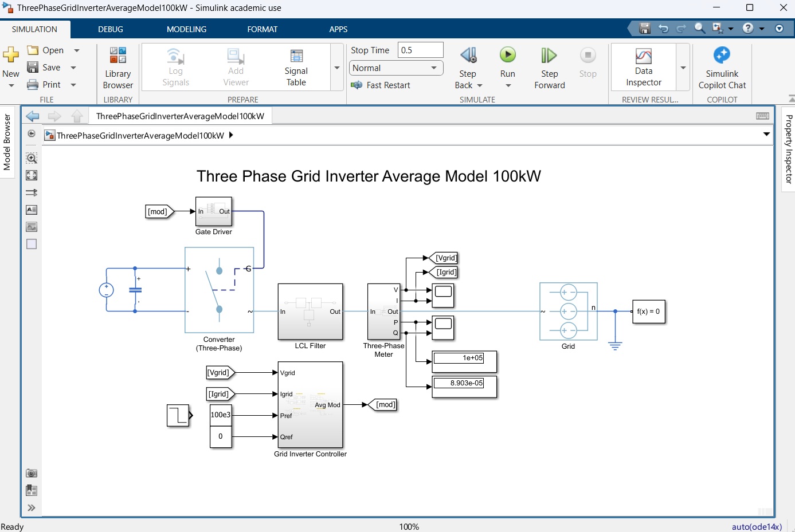Click the Run simulation button
This screenshot has height=532, width=795.
click(508, 55)
